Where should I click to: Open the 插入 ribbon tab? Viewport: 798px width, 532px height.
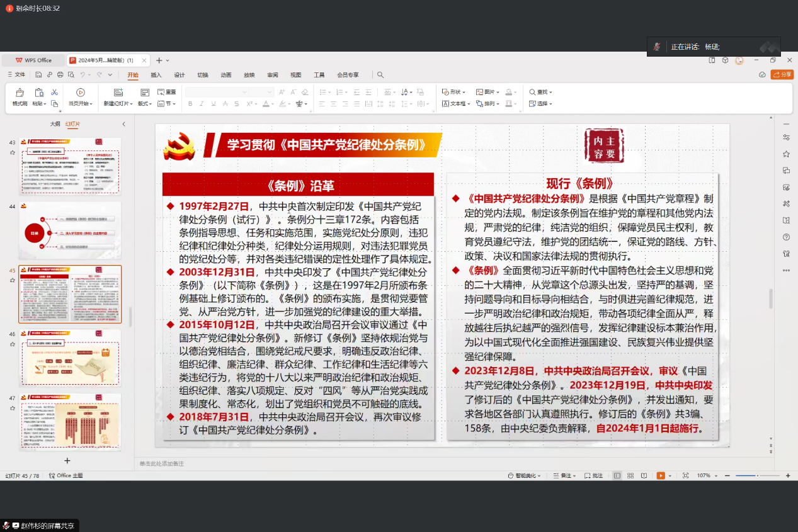tap(156, 75)
